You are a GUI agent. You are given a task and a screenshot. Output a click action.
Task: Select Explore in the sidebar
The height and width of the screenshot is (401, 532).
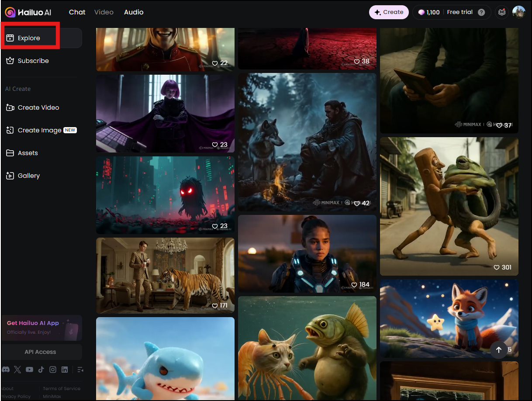[x=41, y=38]
